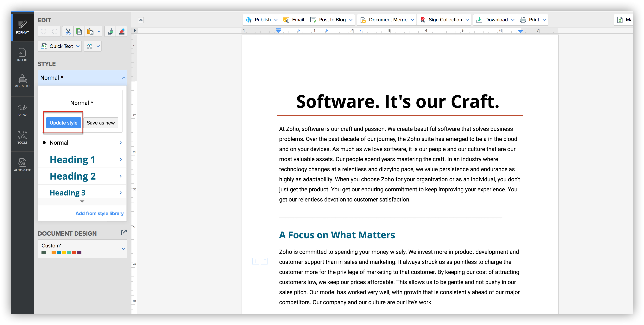The height and width of the screenshot is (325, 644).
Task: Click the Sign Collection ribbon icon
Action: [423, 20]
